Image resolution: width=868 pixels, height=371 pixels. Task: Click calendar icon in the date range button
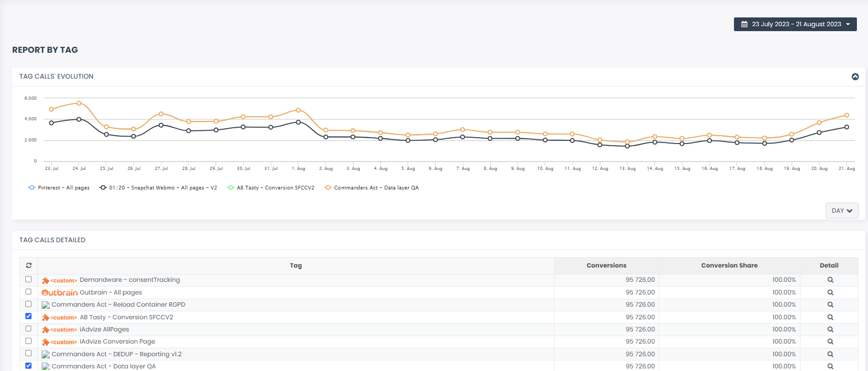745,24
